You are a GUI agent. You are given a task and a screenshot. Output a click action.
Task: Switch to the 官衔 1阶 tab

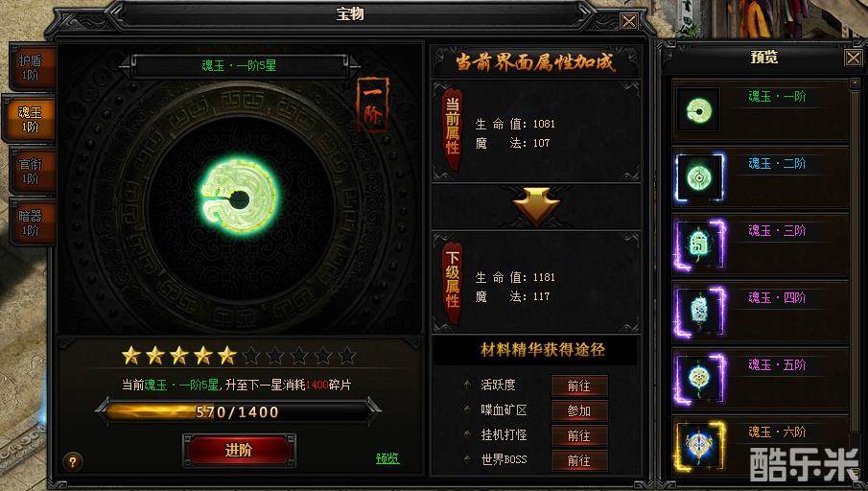tap(31, 172)
